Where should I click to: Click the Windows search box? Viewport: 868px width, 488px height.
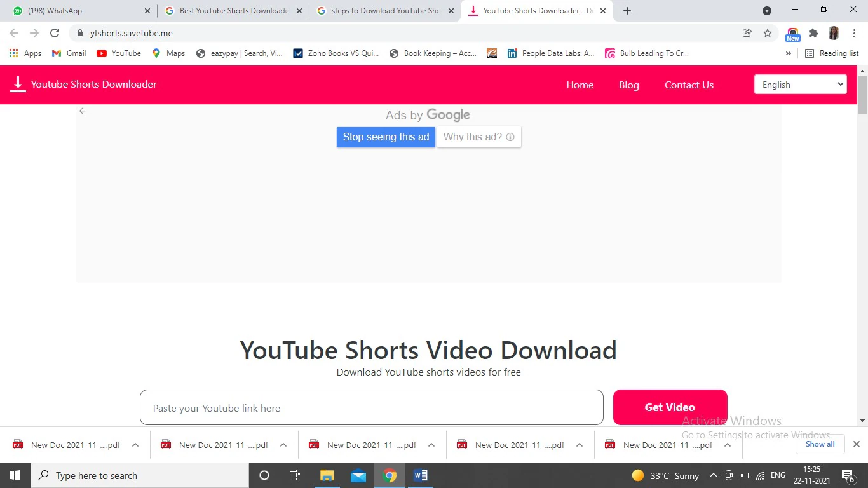pos(139,475)
